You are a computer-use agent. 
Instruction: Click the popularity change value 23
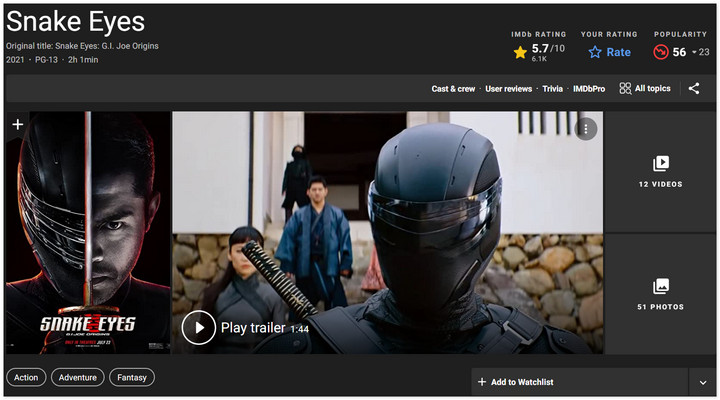[704, 52]
